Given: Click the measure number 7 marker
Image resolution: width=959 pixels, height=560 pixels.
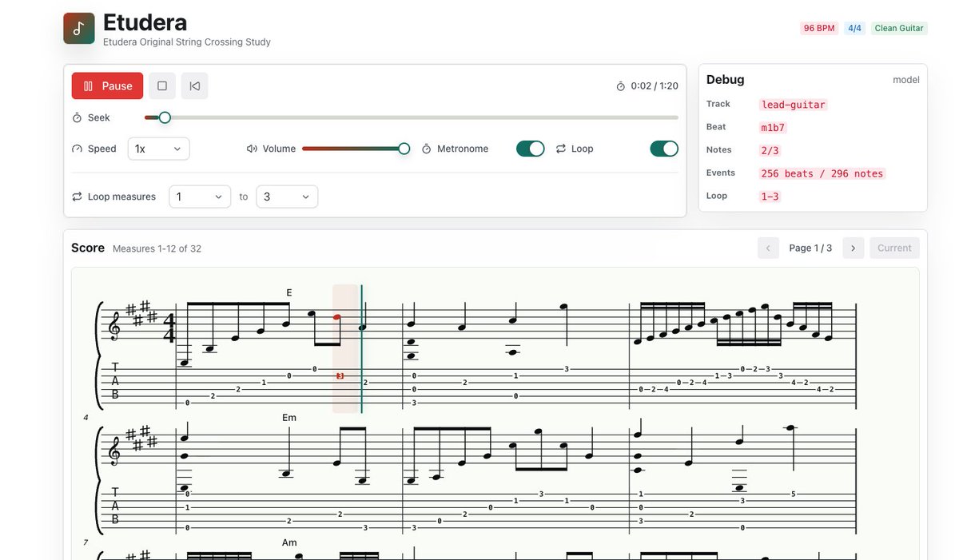Looking at the screenshot, I should point(86,542).
